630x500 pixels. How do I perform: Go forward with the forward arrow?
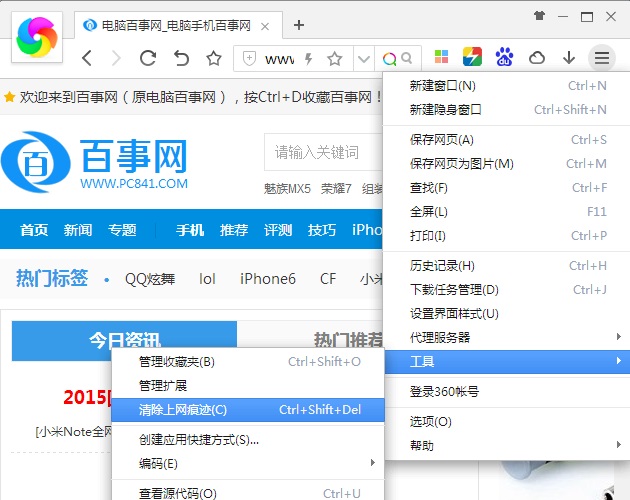(117, 58)
